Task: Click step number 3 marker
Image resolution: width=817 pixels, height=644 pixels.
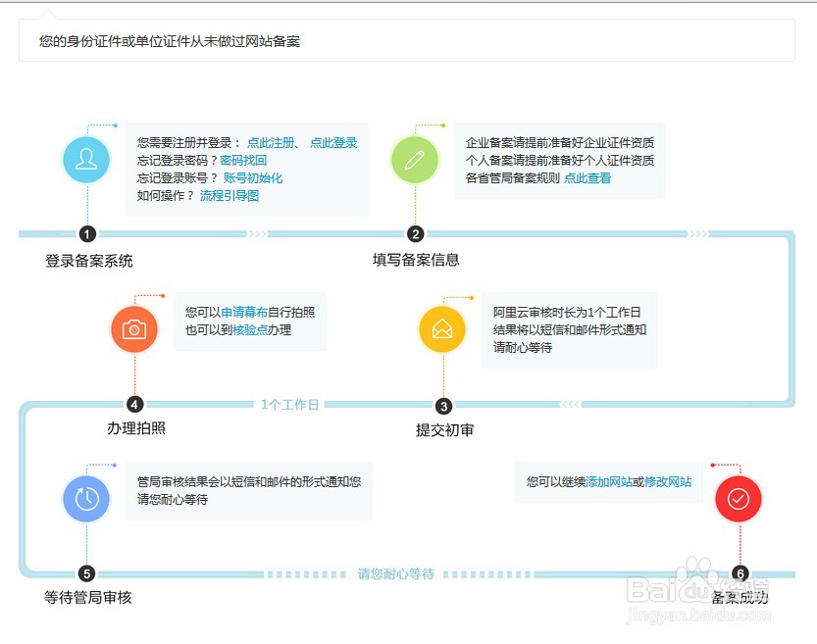Action: pyautogui.click(x=443, y=406)
